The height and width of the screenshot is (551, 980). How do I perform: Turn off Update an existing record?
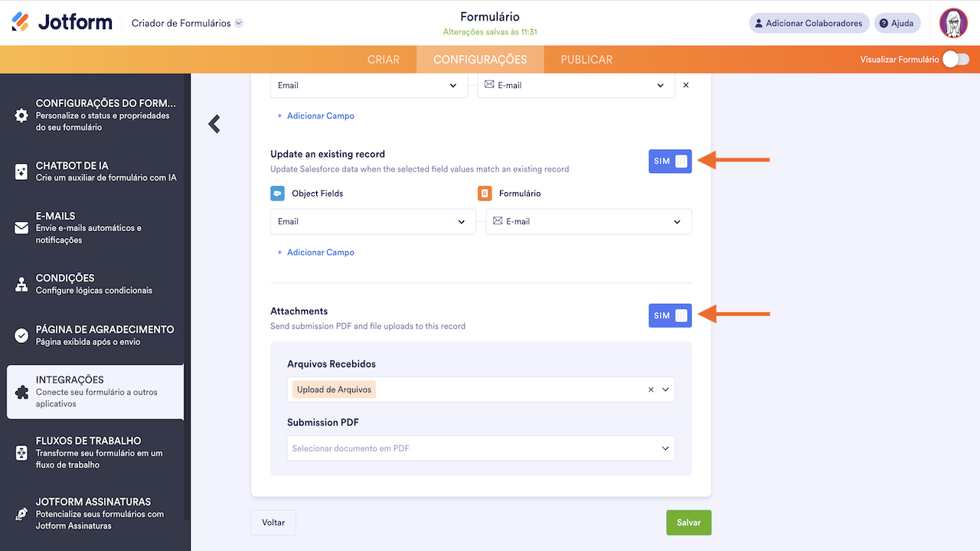pos(670,161)
